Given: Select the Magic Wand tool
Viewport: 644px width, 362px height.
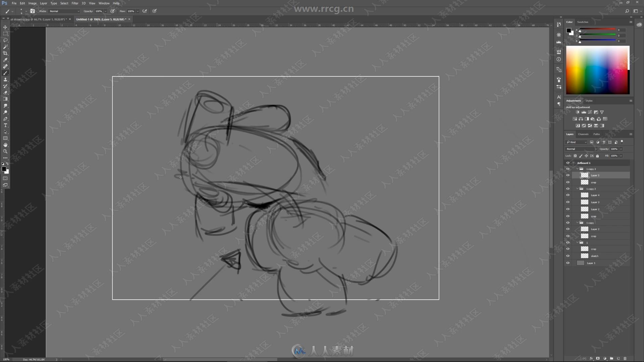Looking at the screenshot, I should pyautogui.click(x=5, y=47).
